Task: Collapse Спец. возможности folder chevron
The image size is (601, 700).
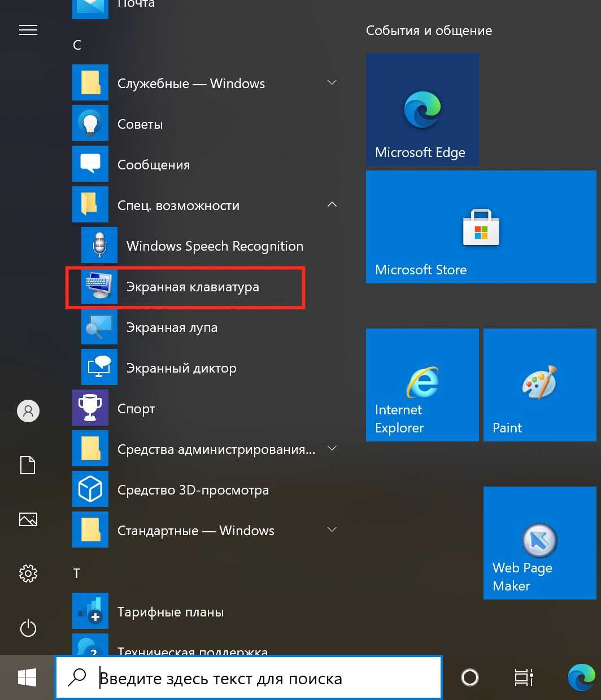Action: [332, 205]
